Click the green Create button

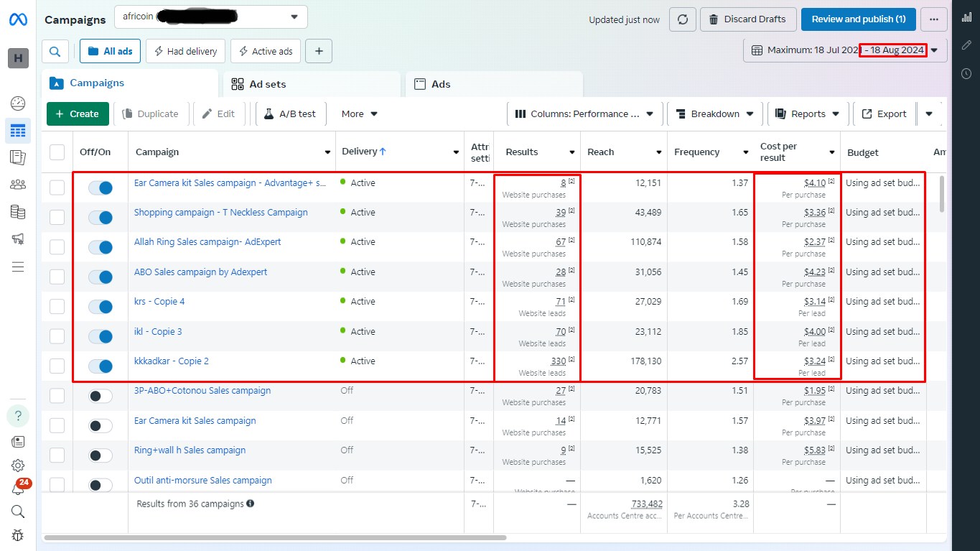78,114
